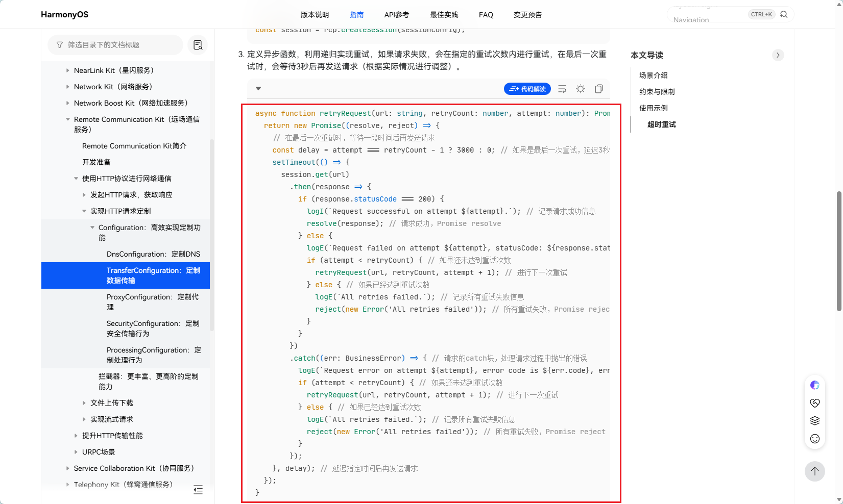Click the scroll-to-top arrow button
Image resolution: width=843 pixels, height=504 pixels.
[815, 471]
